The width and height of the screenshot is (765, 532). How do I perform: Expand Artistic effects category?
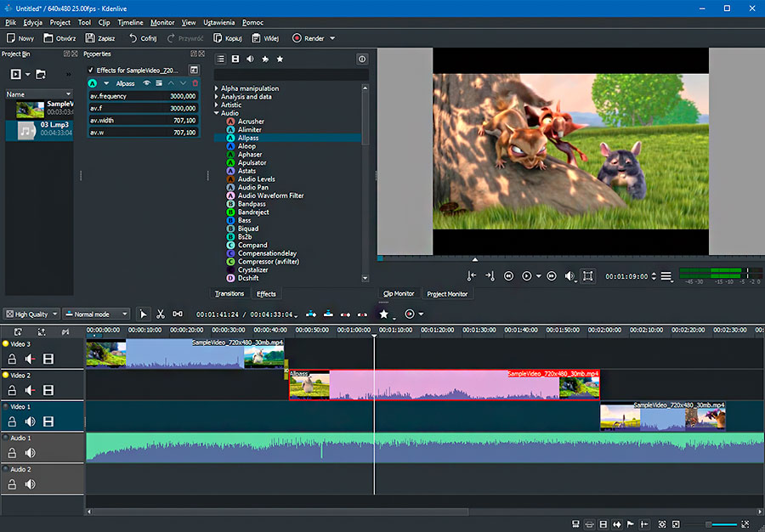point(217,105)
